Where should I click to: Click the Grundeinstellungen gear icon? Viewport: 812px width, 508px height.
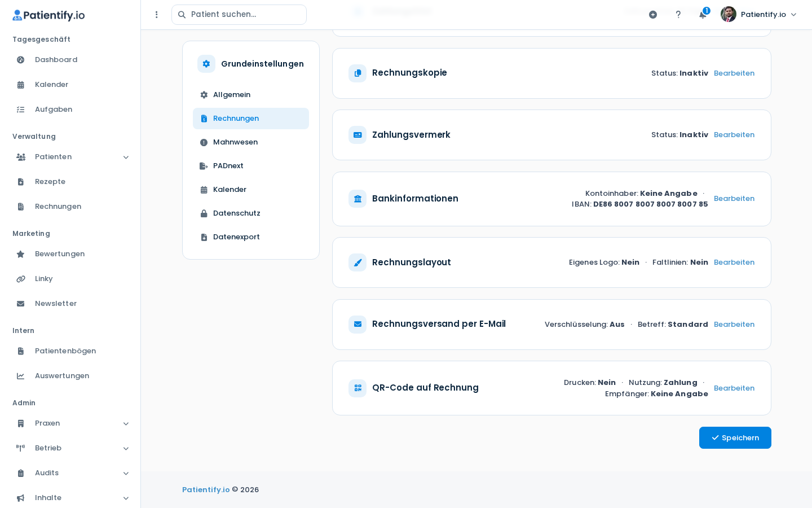pyautogui.click(x=206, y=64)
